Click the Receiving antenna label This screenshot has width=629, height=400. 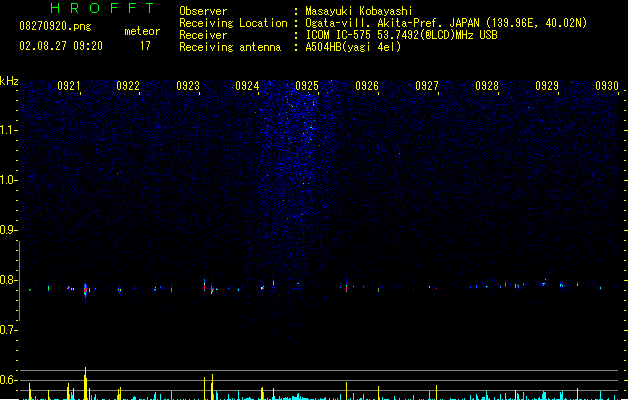230,47
